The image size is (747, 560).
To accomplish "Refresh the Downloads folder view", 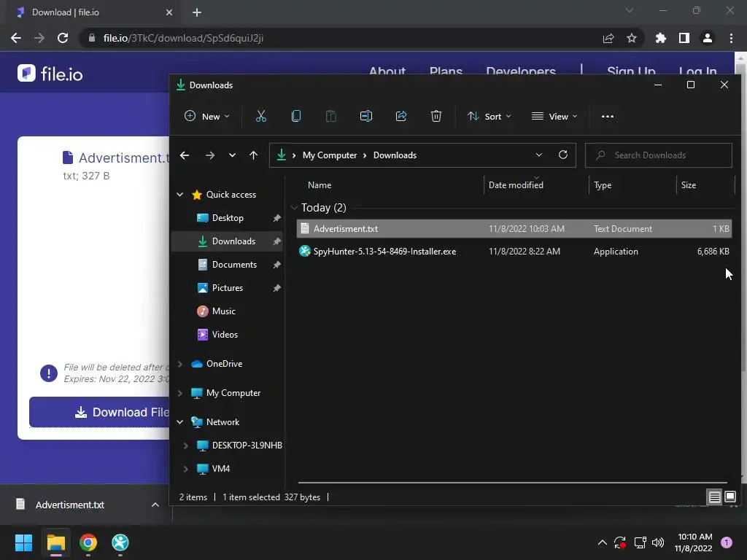I will (563, 155).
